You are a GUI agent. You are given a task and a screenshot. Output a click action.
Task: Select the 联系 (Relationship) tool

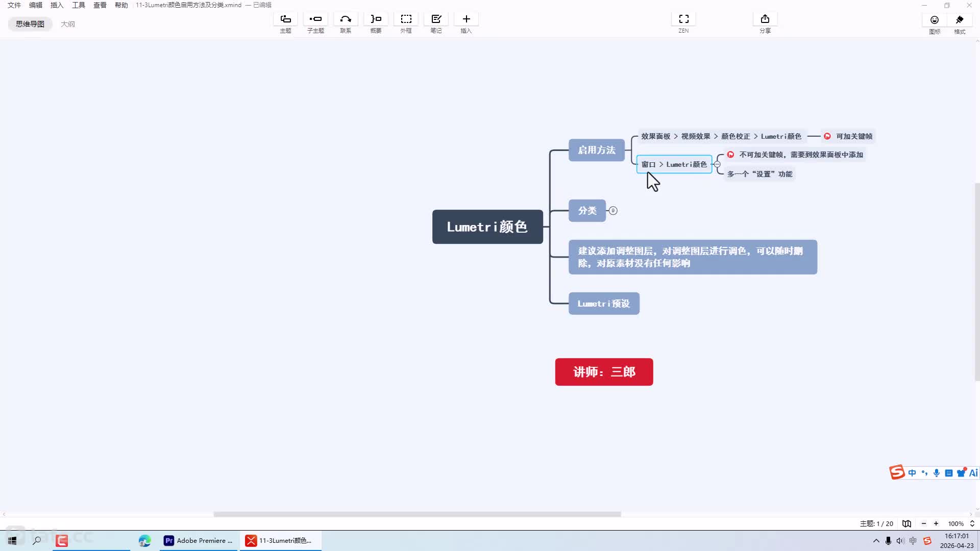(x=346, y=19)
